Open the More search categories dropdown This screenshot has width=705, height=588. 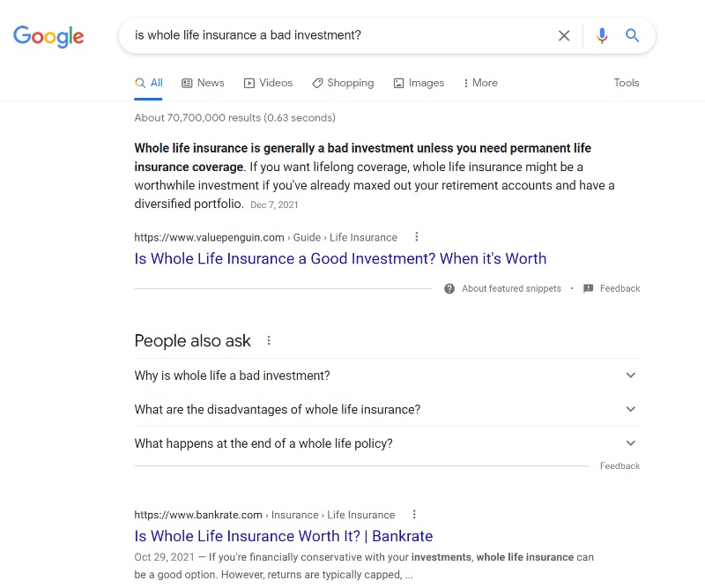pos(480,83)
